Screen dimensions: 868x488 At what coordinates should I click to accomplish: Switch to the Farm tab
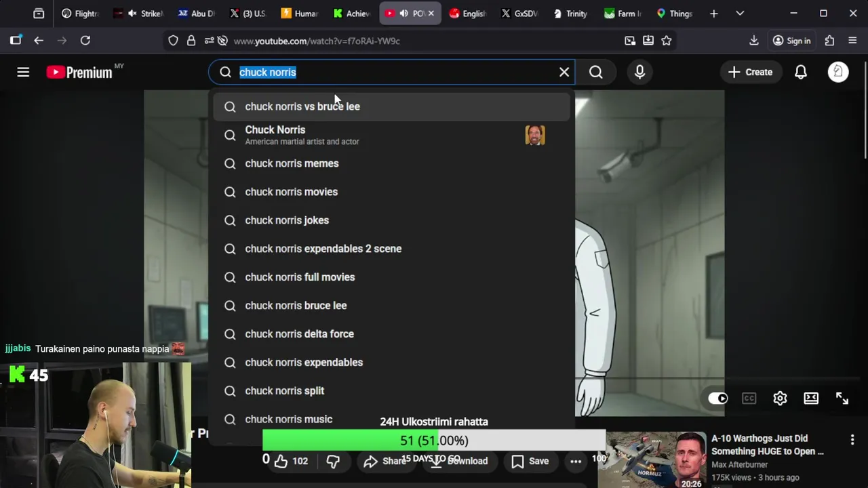[x=623, y=14]
